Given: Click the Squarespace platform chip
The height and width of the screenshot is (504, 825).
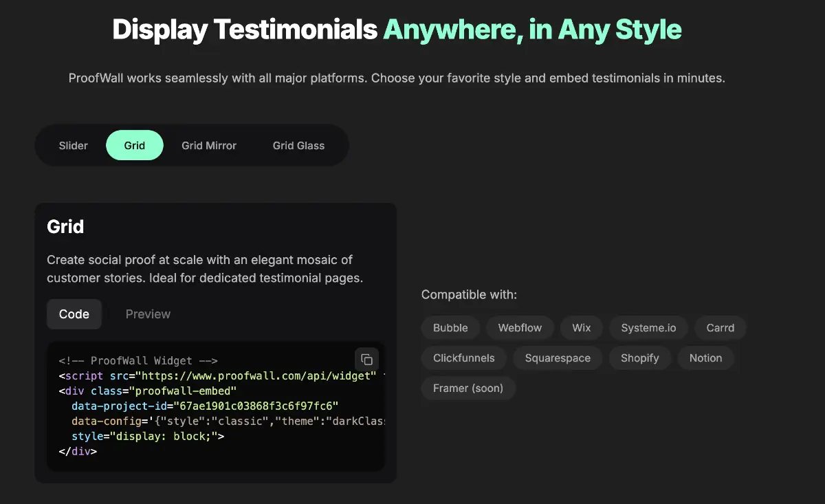Looking at the screenshot, I should 558,358.
